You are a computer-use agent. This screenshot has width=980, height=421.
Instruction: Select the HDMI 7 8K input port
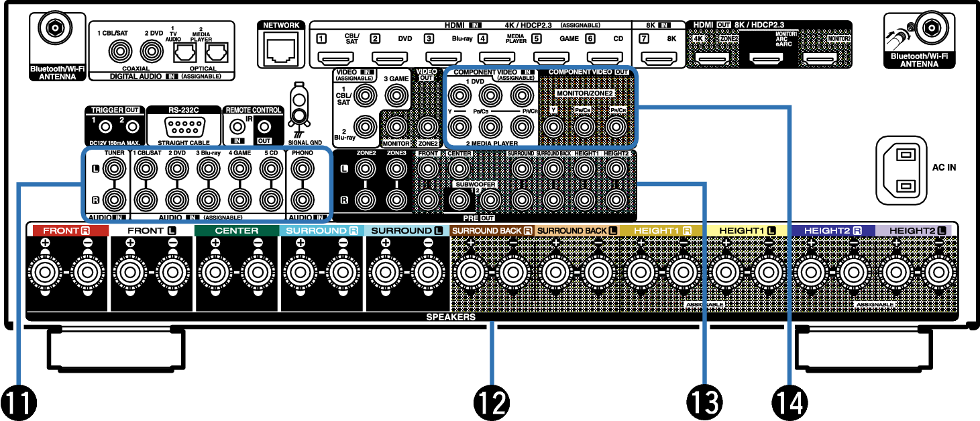(x=662, y=57)
